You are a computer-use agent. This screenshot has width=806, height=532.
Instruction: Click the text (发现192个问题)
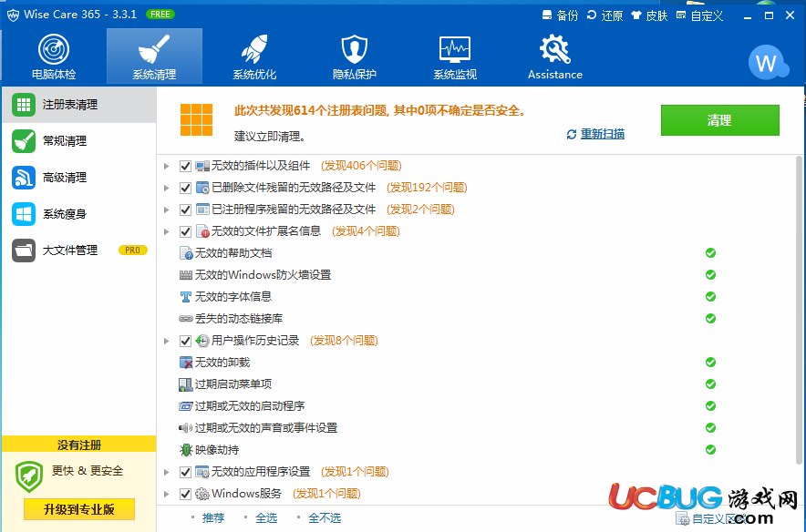[427, 188]
